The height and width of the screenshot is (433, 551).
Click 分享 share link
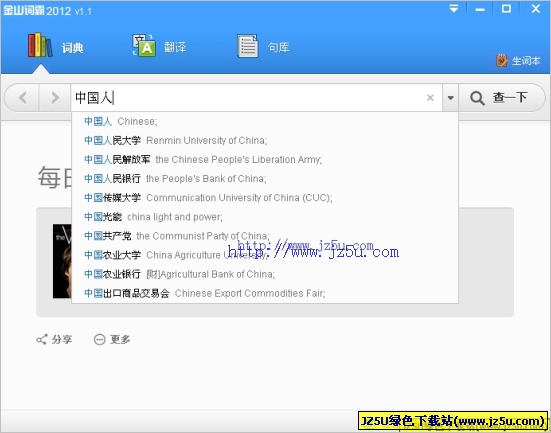(54, 340)
